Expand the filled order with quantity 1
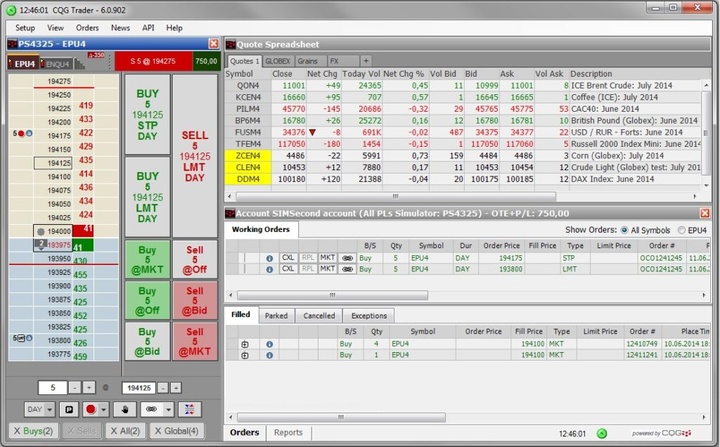This screenshot has height=447, width=720. pos(245,356)
